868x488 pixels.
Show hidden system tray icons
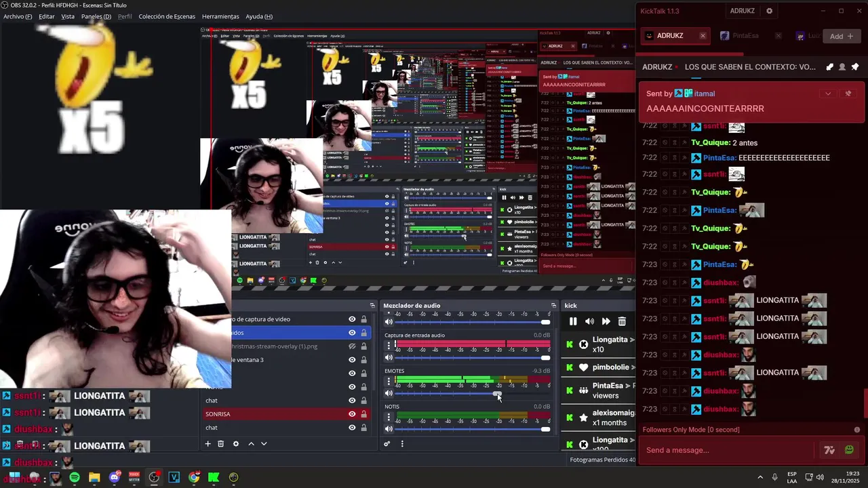coord(759,477)
